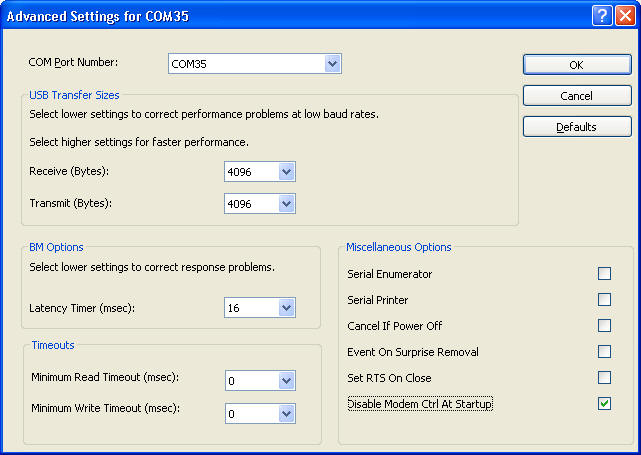The width and height of the screenshot is (641, 455).
Task: Expand the Receive (Bytes) dropdown
Action: [287, 172]
